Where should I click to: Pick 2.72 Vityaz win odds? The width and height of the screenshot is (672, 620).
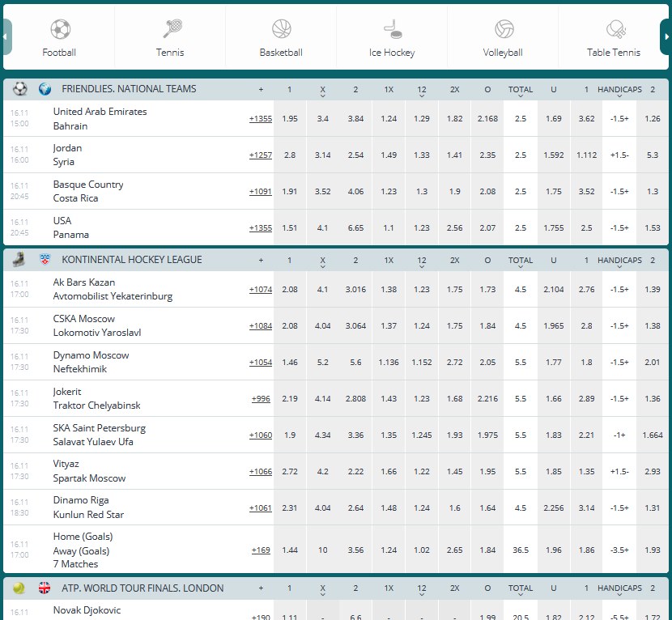click(x=290, y=471)
